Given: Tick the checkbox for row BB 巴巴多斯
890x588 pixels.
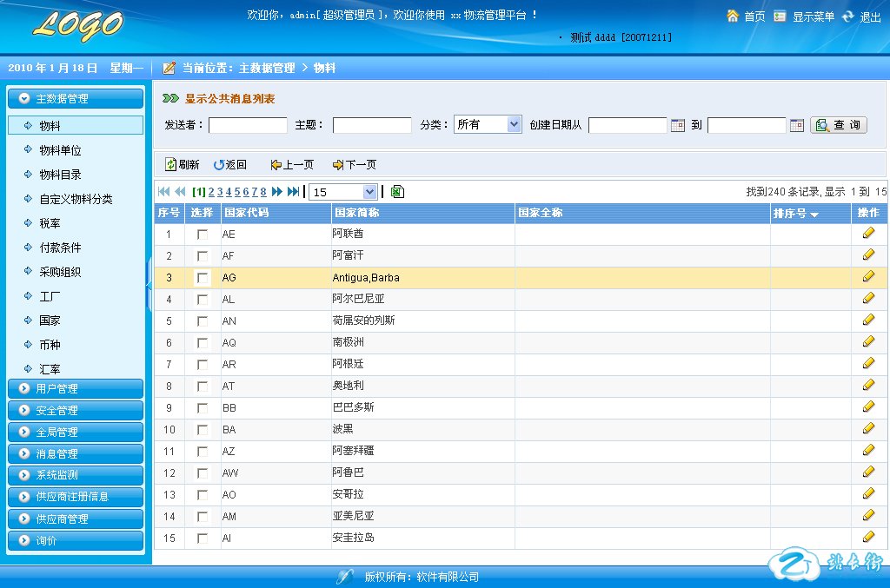Looking at the screenshot, I should (203, 407).
